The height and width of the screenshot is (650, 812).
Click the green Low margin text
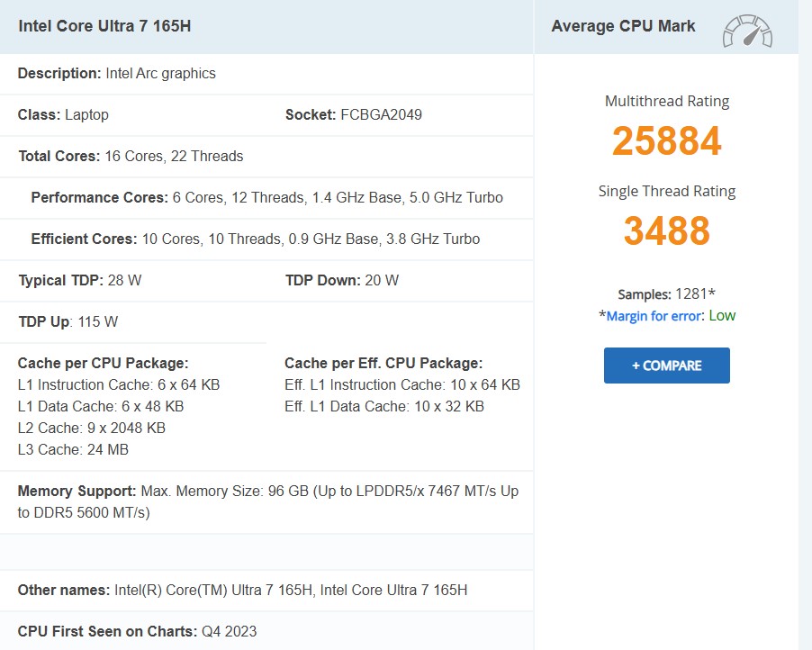[722, 316]
